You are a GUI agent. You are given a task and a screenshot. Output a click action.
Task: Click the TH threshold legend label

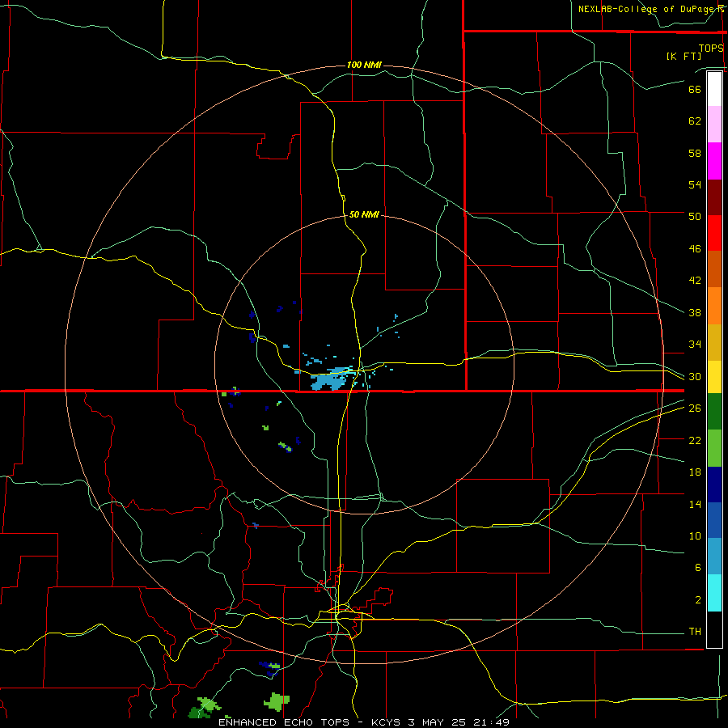point(695,632)
